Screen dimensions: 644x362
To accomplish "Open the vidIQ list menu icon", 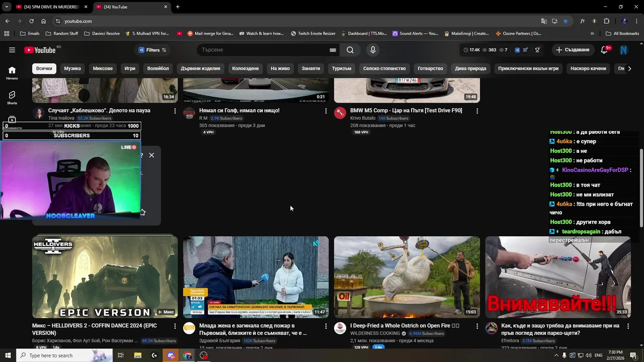I will pyautogui.click(x=526, y=50).
